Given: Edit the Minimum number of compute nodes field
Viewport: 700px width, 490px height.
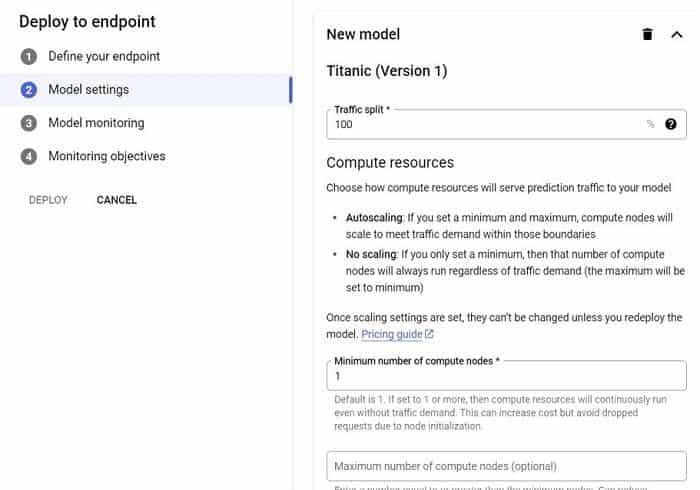Looking at the screenshot, I should [505, 376].
